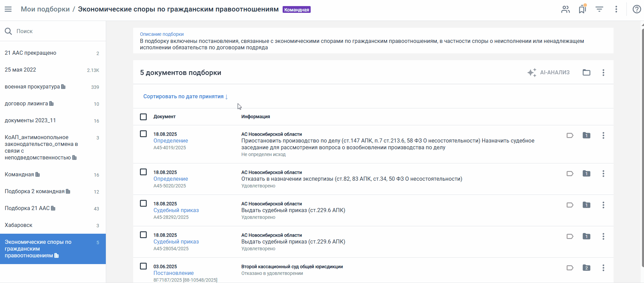The height and width of the screenshot is (283, 644).
Task: Open the Подборка 21 ААС sidebar item
Action: pos(27,208)
